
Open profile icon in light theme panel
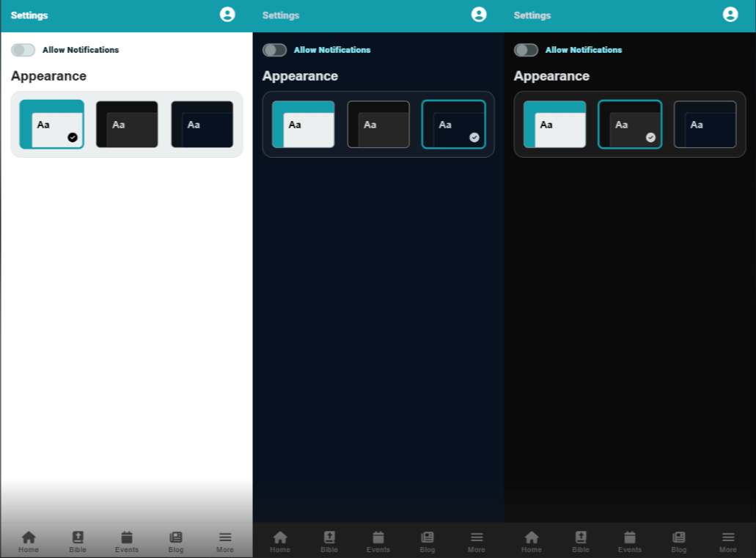(227, 15)
